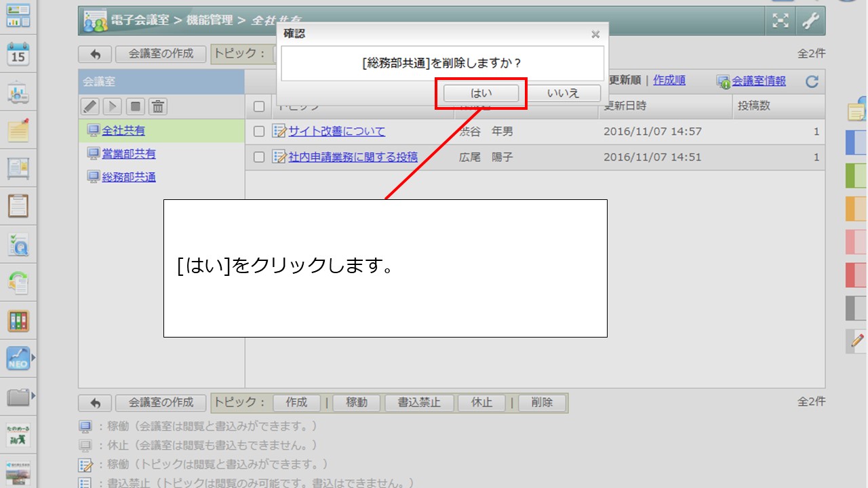
Task: Open the gray folder icon in the sidebar
Action: 18,396
